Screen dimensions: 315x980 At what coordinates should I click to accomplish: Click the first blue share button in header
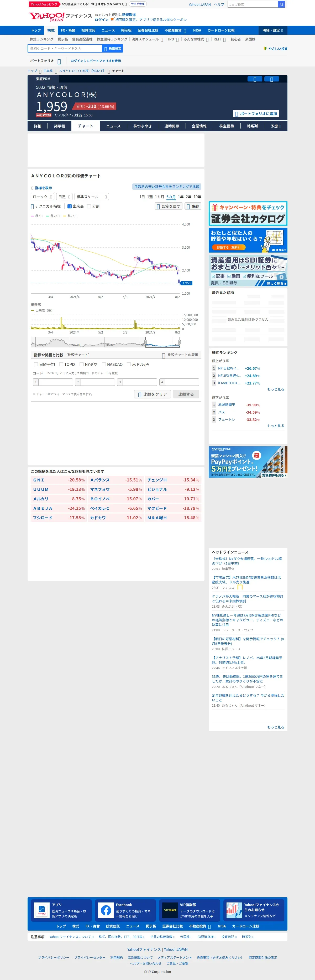(x=255, y=79)
